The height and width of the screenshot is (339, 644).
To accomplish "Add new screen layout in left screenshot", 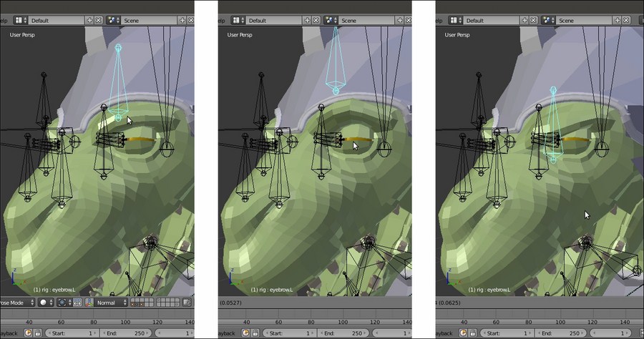I will click(89, 20).
